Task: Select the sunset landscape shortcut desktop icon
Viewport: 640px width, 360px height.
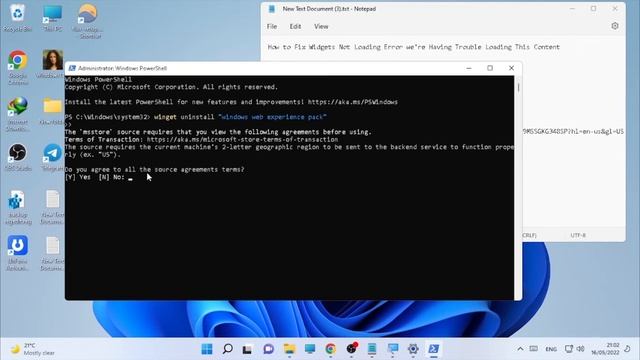Action: [x=87, y=20]
